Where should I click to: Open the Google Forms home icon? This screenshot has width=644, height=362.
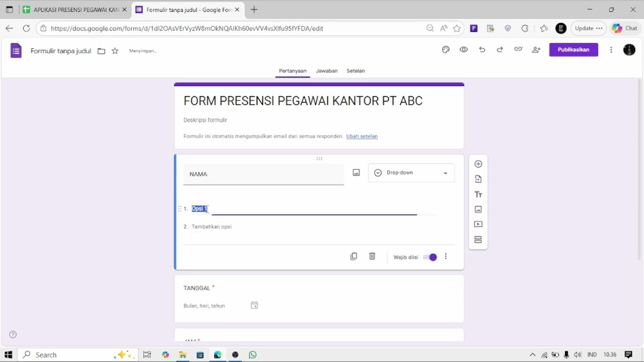pos(16,50)
